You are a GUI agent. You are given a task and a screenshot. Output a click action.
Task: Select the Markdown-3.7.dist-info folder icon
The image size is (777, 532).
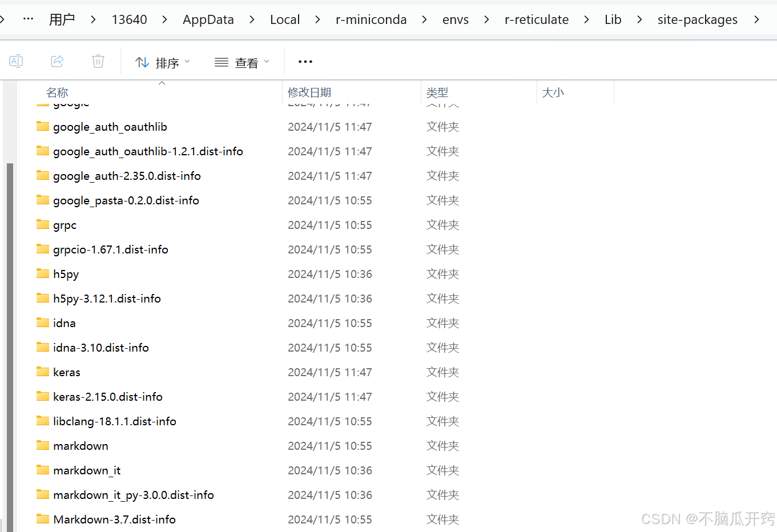tap(43, 519)
